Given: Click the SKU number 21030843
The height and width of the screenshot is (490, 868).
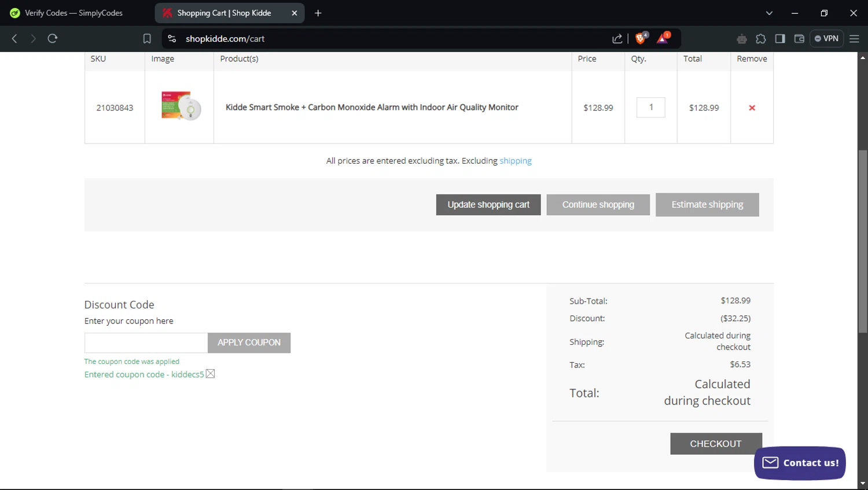Looking at the screenshot, I should (115, 108).
